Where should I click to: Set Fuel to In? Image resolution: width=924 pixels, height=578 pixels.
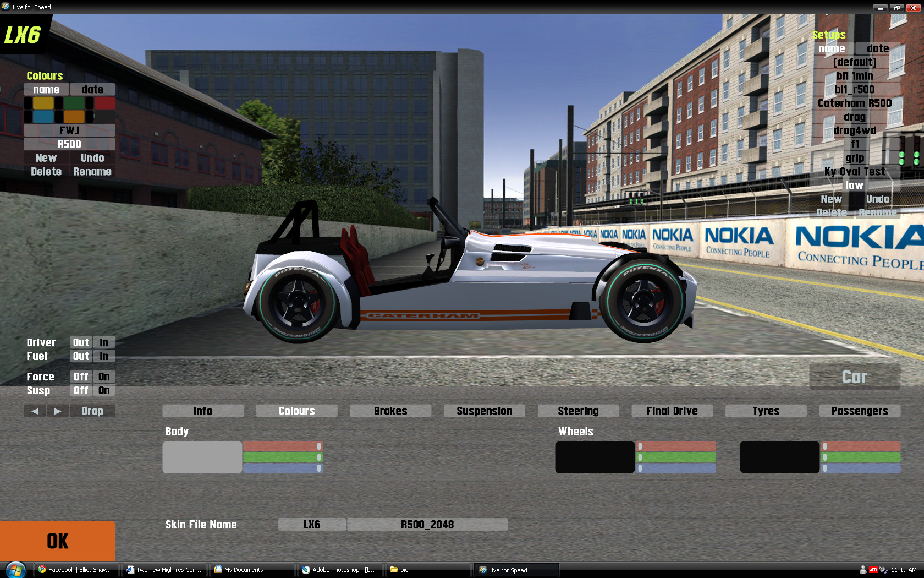pos(104,356)
